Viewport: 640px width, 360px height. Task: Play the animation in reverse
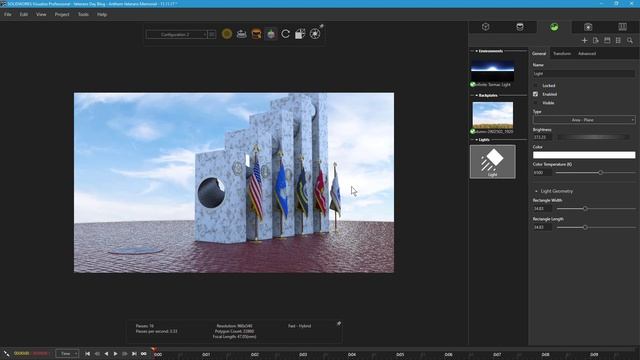pos(106,354)
